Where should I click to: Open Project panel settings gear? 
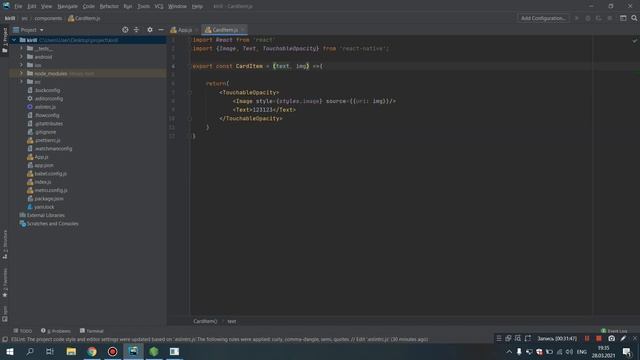[x=150, y=30]
